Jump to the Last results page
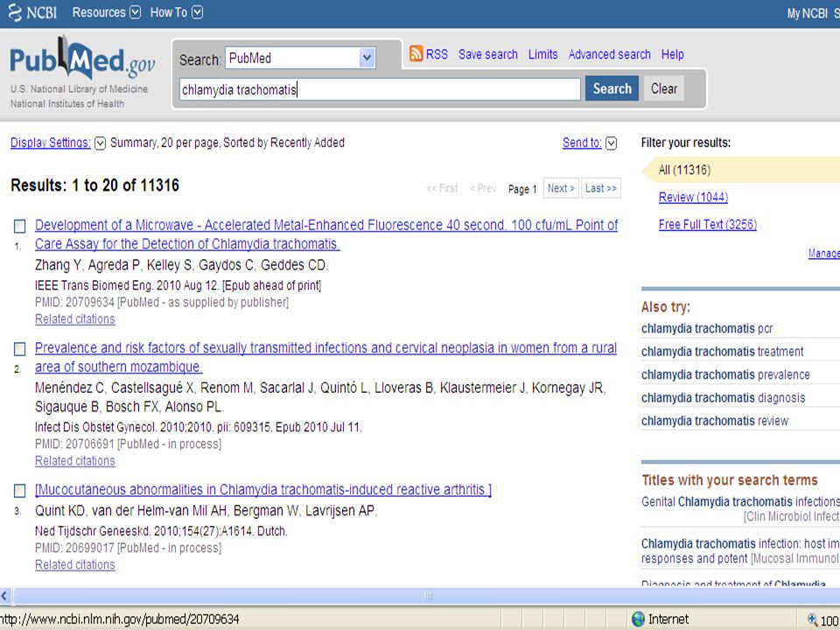Screen dimensions: 840x630 pyautogui.click(x=600, y=188)
